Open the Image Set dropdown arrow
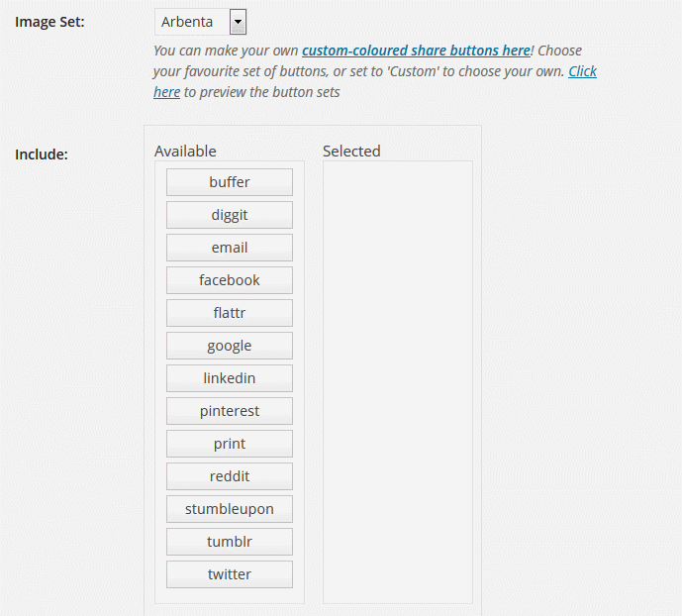This screenshot has height=616, width=682. point(238,22)
